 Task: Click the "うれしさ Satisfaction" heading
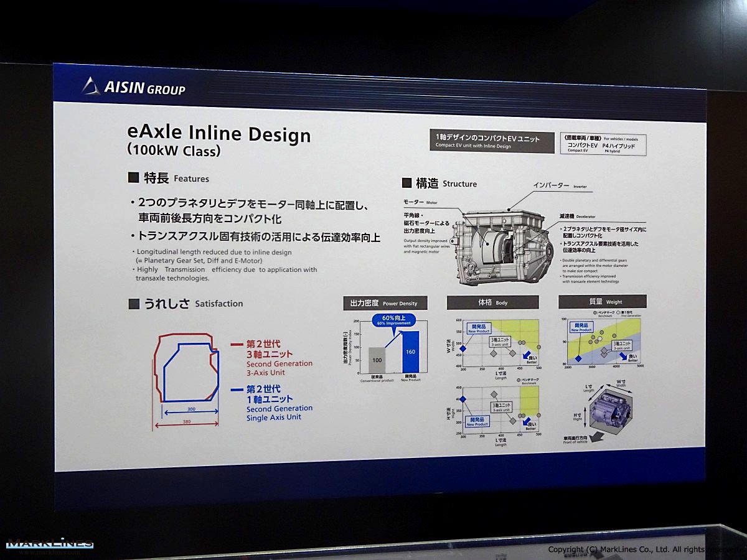pos(186,304)
